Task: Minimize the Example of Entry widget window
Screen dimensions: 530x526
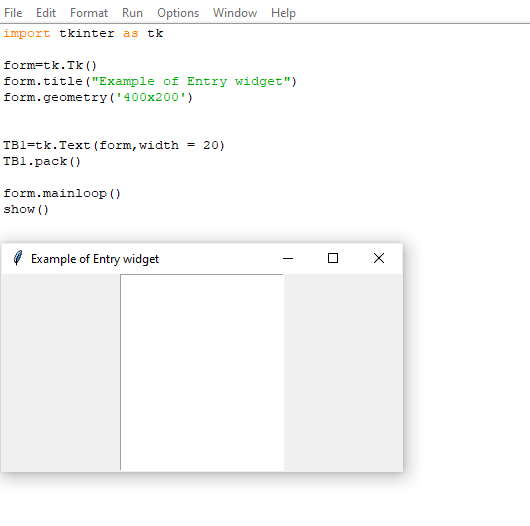Action: (288, 259)
